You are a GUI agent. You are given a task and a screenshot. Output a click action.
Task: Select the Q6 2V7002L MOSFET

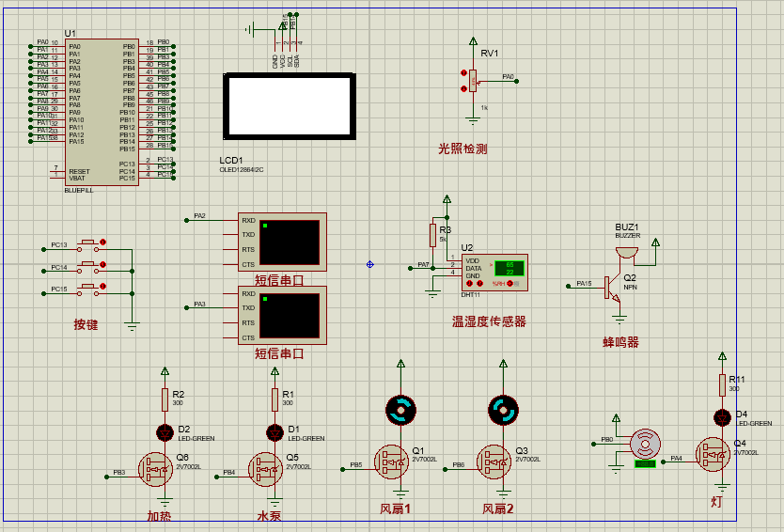click(155, 470)
